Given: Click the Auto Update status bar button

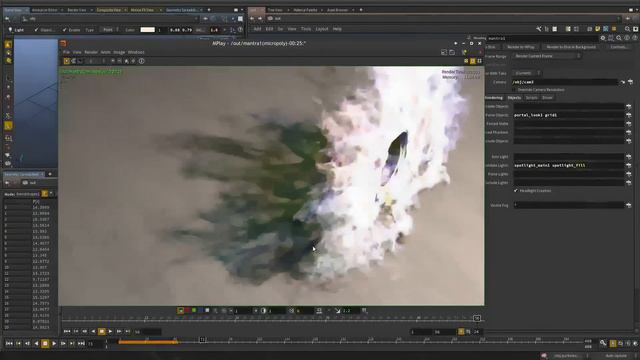Looking at the screenshot, I should pyautogui.click(x=616, y=356).
